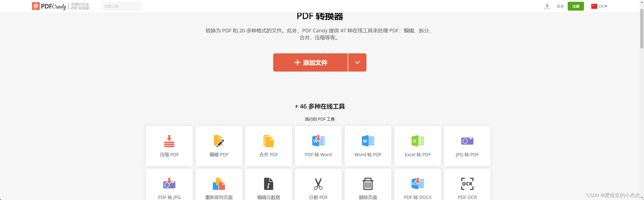The height and width of the screenshot is (200, 644).
Task: Open the PDF OCR icon
Action: [x=467, y=184]
